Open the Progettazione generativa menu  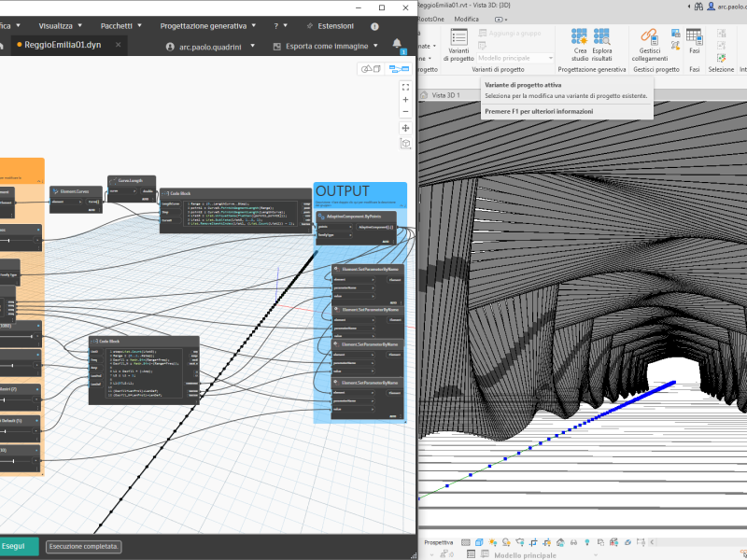[x=207, y=26]
